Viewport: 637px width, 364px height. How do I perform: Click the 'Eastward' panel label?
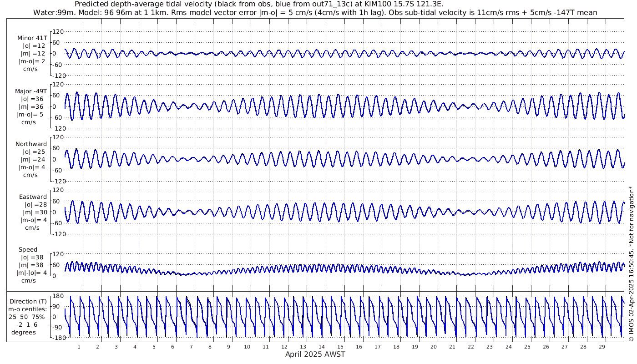[33, 197]
